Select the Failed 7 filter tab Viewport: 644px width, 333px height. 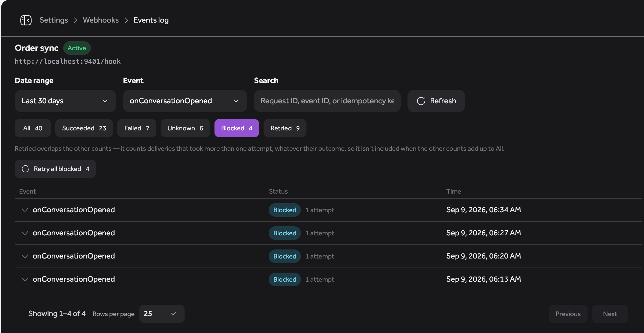tap(137, 128)
